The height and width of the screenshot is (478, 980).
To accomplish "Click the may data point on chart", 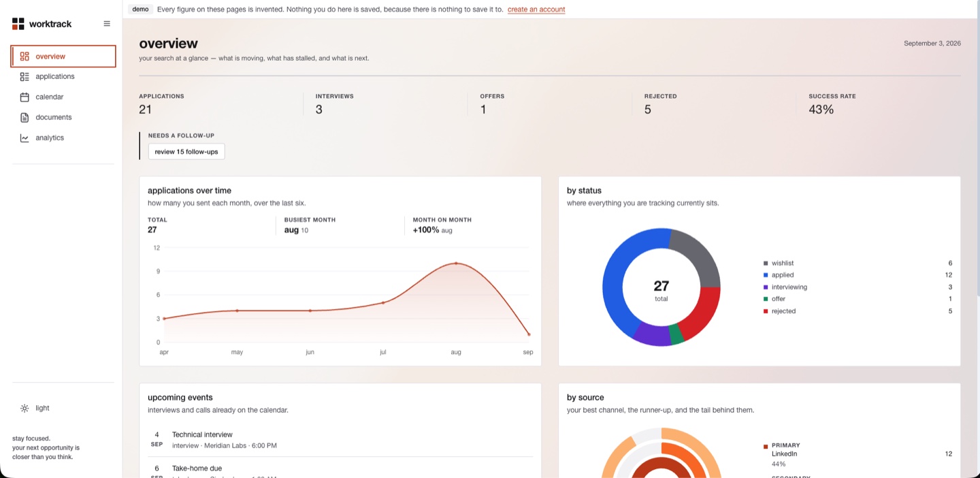I will [x=237, y=310].
